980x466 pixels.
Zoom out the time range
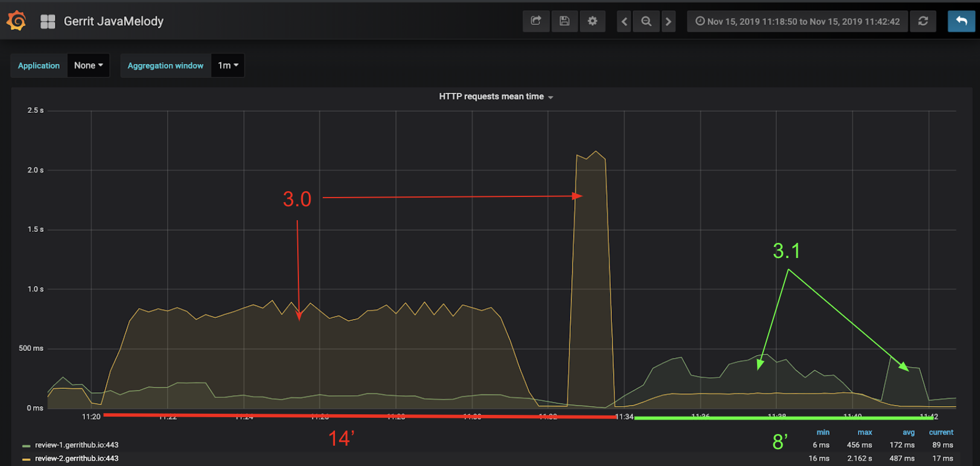(646, 21)
